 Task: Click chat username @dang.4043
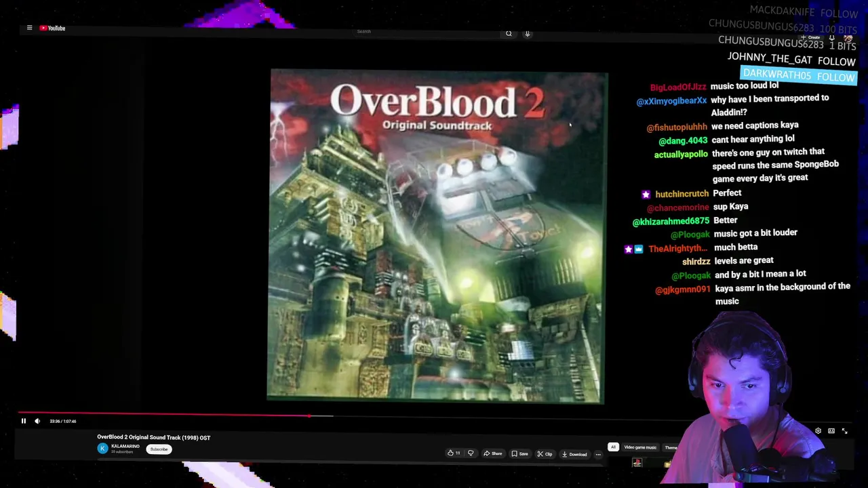pos(683,141)
